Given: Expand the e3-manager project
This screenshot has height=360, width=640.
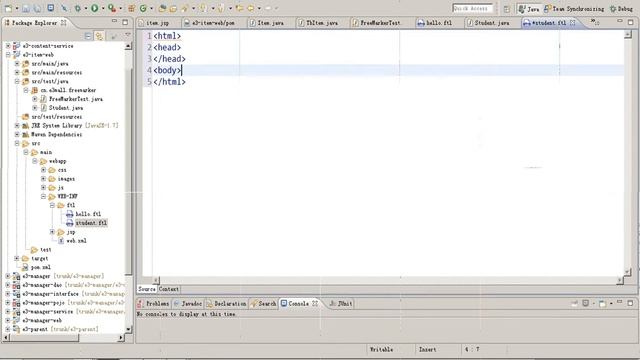Looking at the screenshot, I should tap(8, 276).
